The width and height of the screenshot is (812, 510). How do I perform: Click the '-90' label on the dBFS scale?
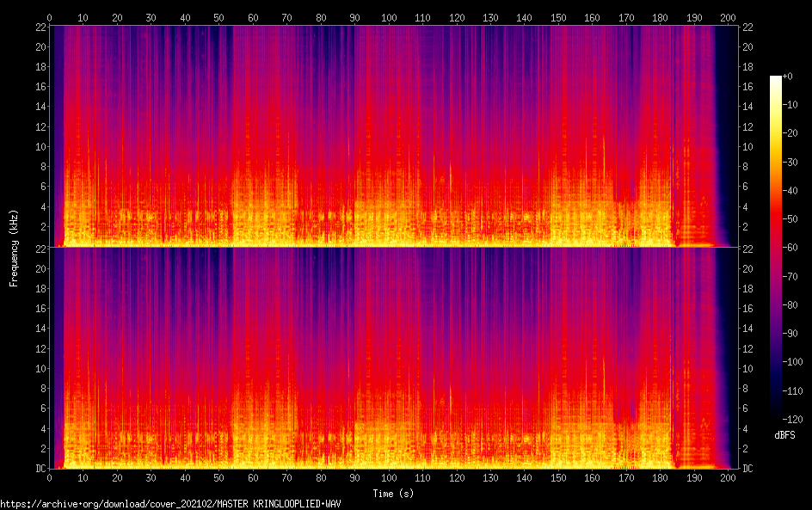(x=790, y=334)
